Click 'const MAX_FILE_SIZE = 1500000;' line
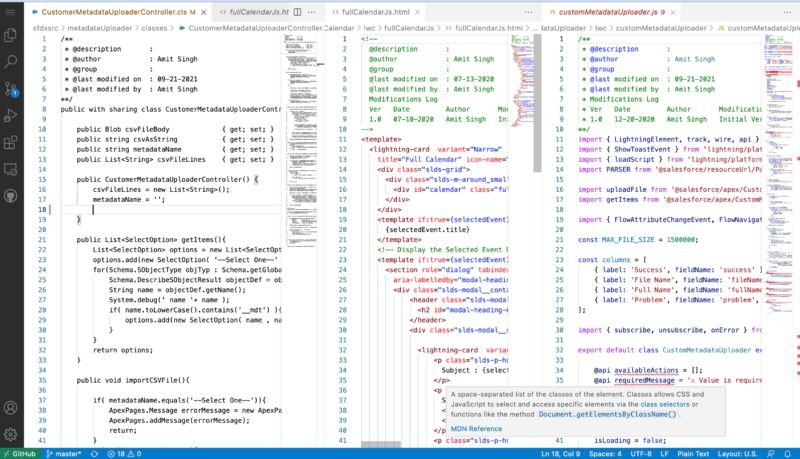This screenshot has width=800, height=459. (x=638, y=240)
